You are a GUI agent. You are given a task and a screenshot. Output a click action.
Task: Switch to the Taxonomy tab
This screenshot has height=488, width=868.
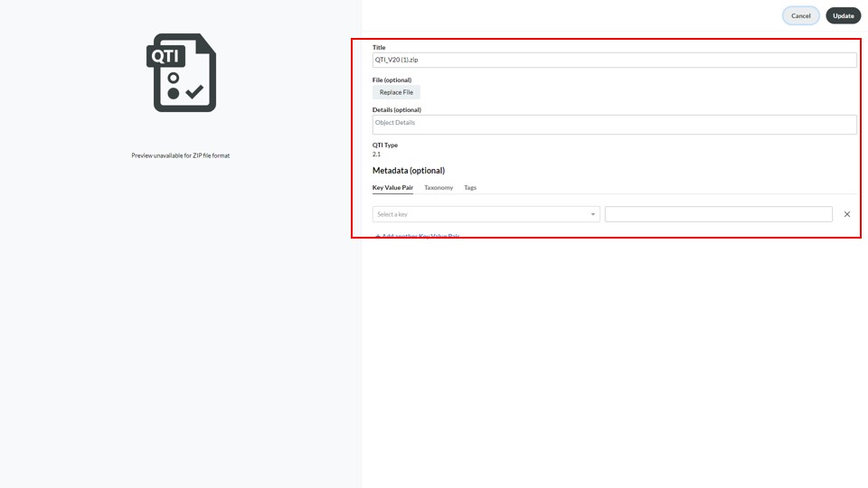439,188
